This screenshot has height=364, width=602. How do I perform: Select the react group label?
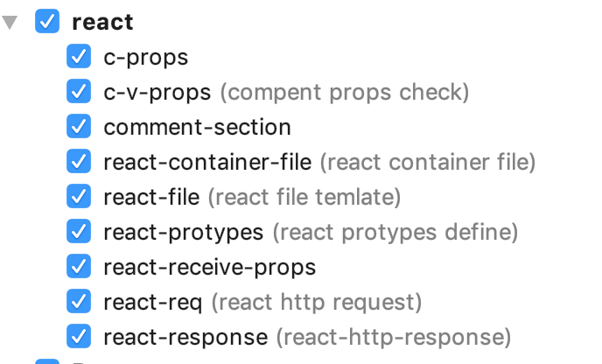coord(102,22)
